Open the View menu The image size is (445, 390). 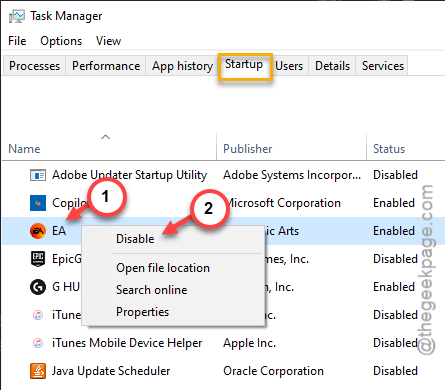pyautogui.click(x=108, y=41)
